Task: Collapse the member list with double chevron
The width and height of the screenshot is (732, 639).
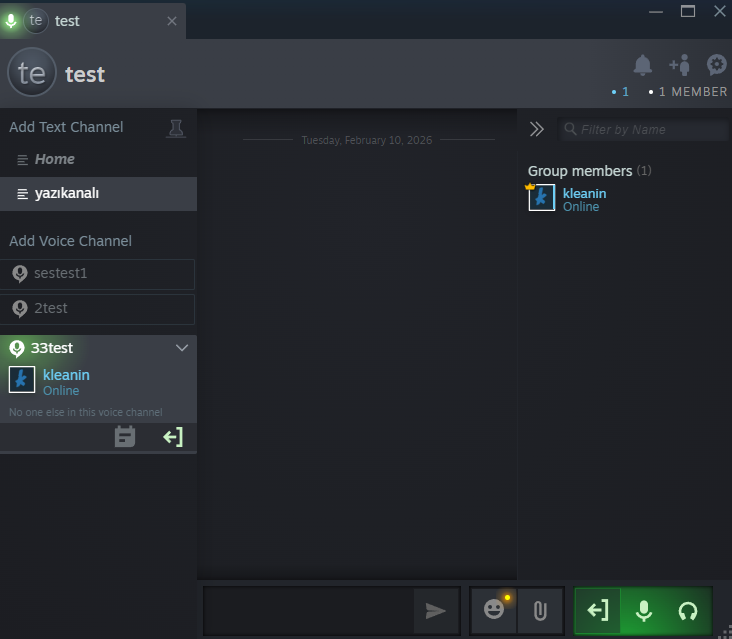Action: click(536, 129)
